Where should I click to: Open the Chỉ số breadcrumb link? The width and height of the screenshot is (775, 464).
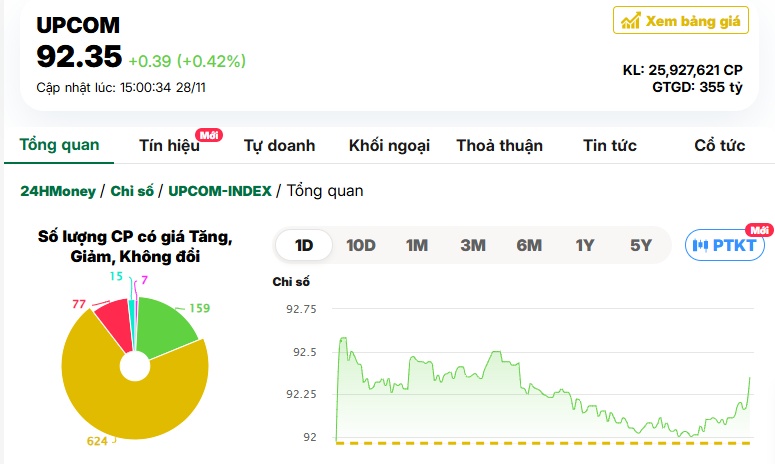[x=131, y=191]
